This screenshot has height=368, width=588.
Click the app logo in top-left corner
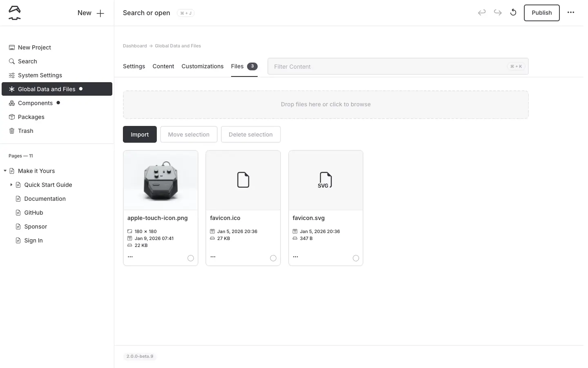pos(15,13)
